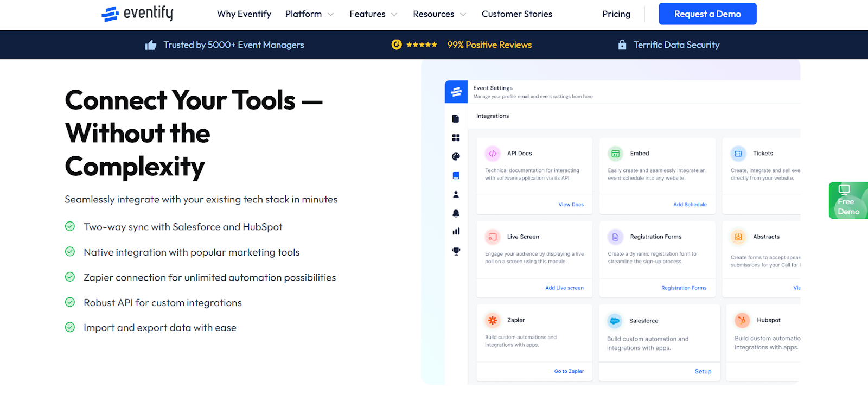Click the API Docs card title
This screenshot has height=394, width=868.
coord(520,154)
